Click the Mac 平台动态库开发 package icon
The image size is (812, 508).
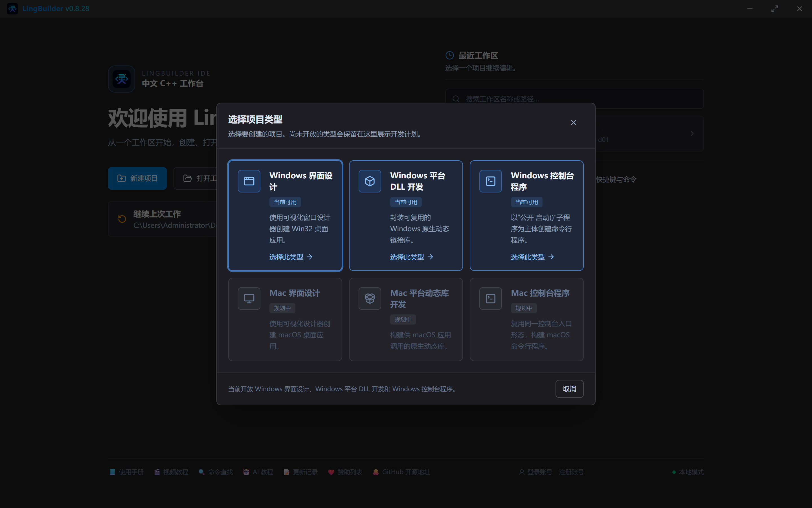(x=370, y=298)
